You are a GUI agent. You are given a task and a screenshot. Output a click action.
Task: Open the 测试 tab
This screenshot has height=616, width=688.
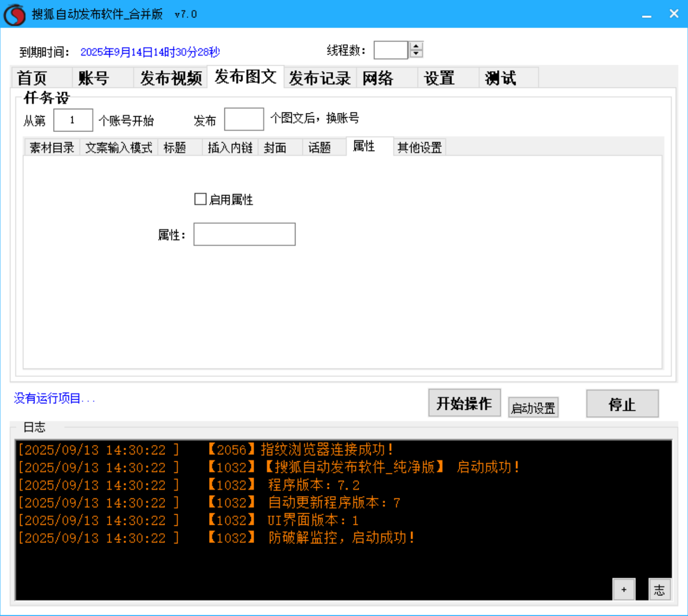501,77
